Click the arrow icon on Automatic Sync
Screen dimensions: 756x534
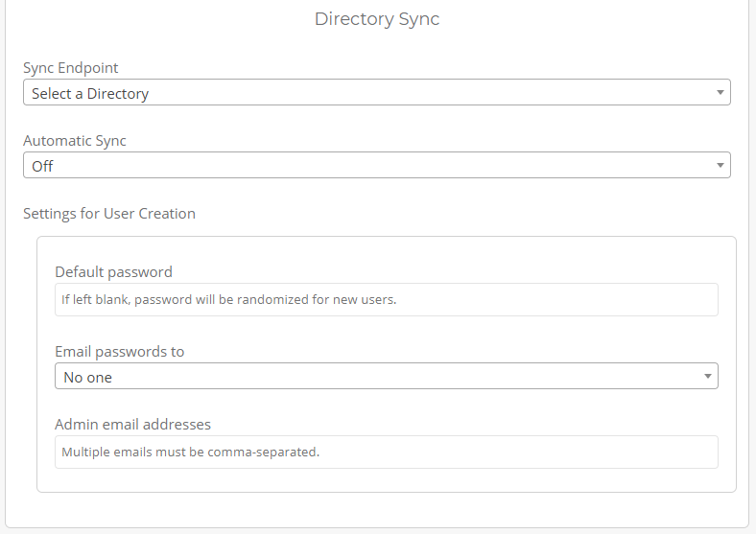pyautogui.click(x=720, y=166)
